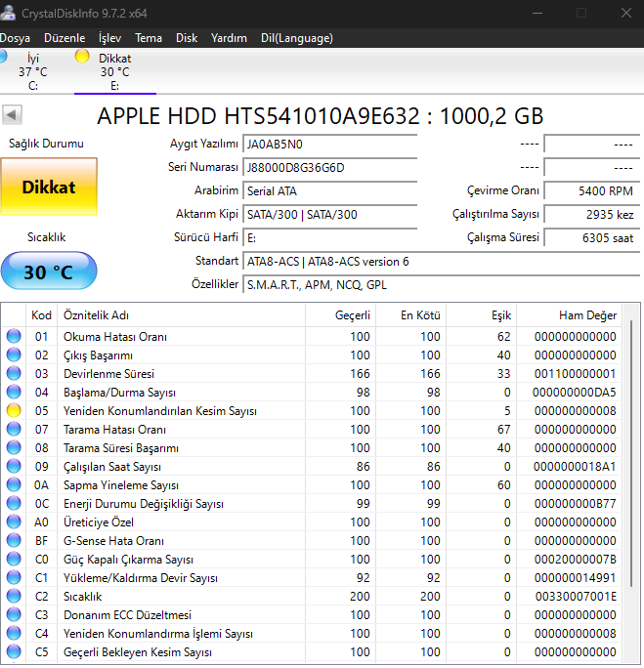
Task: Select the Okuma Hatası Oranı row text
Action: coord(115,337)
